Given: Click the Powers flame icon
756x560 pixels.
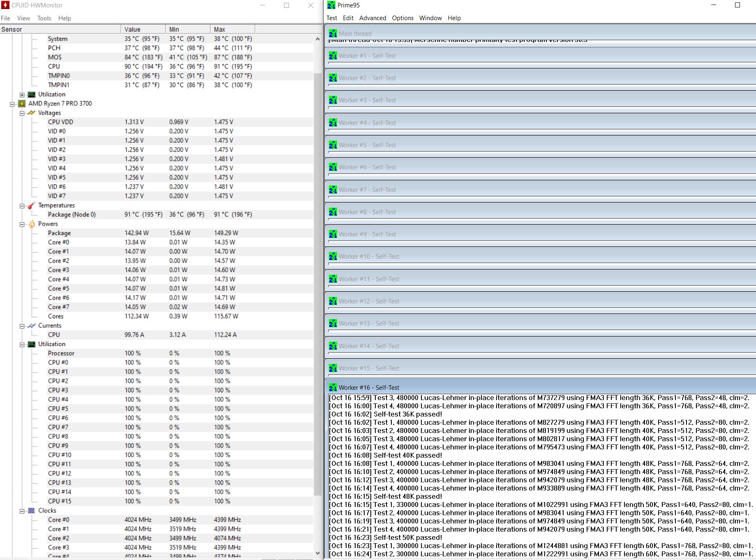Looking at the screenshot, I should [32, 224].
